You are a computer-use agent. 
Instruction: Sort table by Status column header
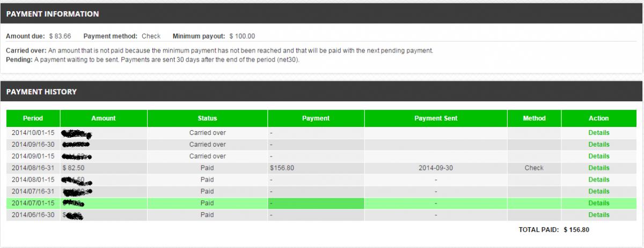(207, 118)
